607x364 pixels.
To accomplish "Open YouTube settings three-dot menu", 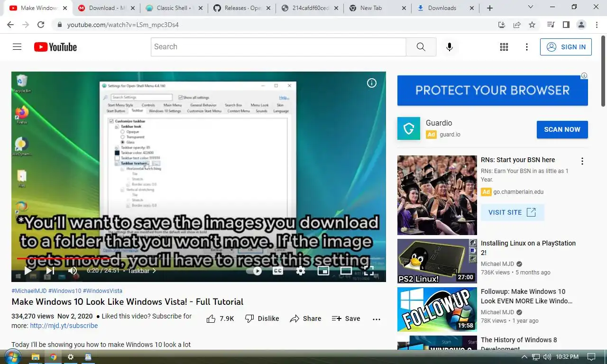I will [x=526, y=47].
